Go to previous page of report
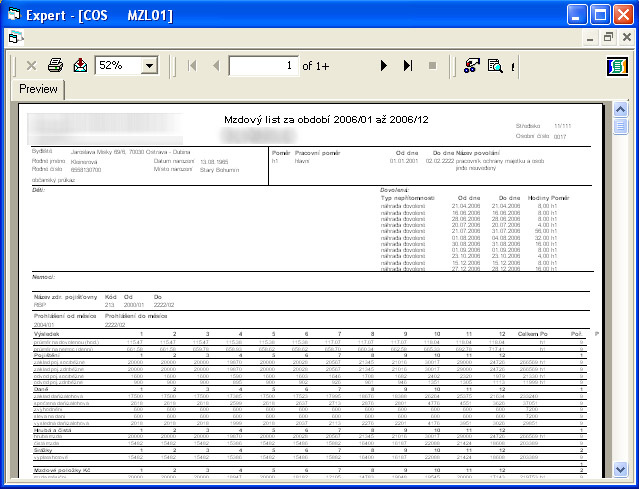The height and width of the screenshot is (489, 639). (216, 66)
